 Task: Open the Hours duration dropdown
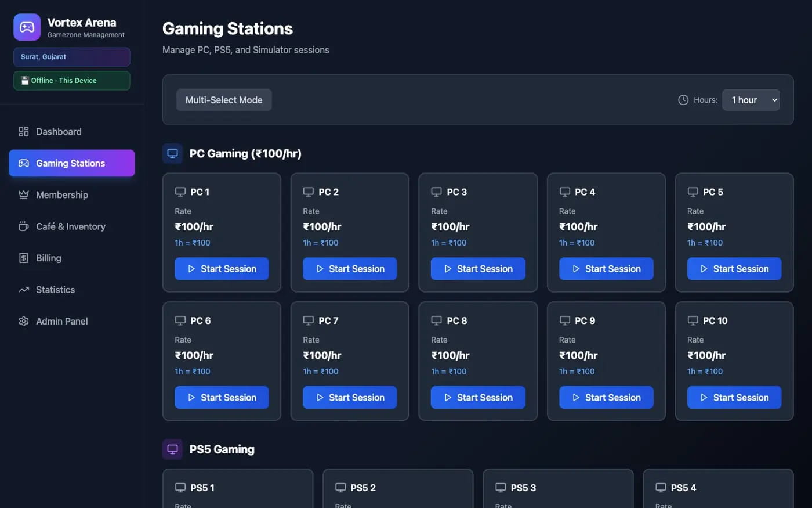[751, 100]
